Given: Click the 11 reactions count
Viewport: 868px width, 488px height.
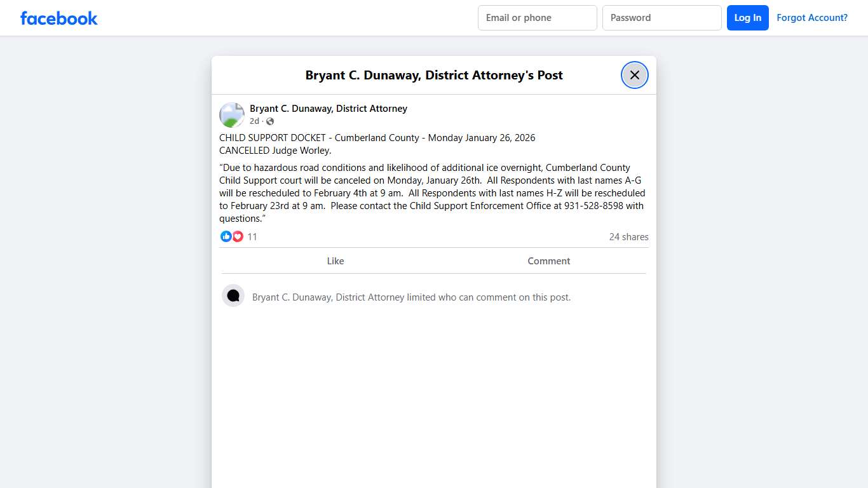Looking at the screenshot, I should [252, 236].
